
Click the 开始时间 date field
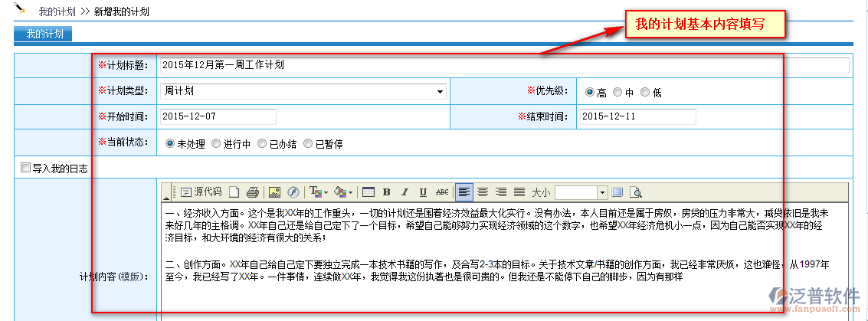(218, 116)
